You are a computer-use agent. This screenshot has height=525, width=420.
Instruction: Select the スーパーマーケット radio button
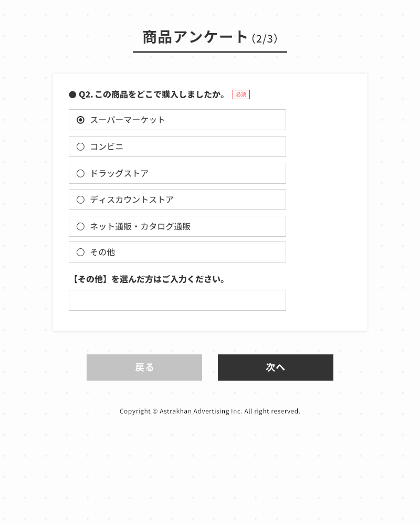click(80, 120)
